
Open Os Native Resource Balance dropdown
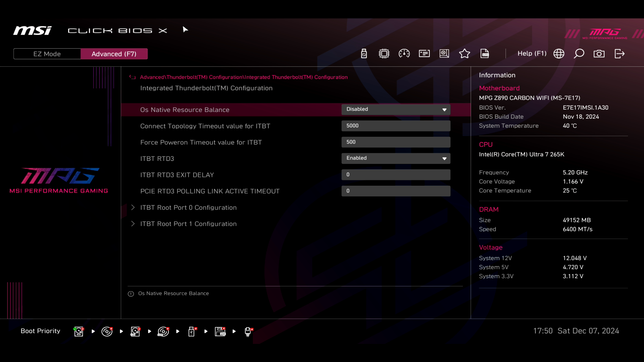[396, 110]
